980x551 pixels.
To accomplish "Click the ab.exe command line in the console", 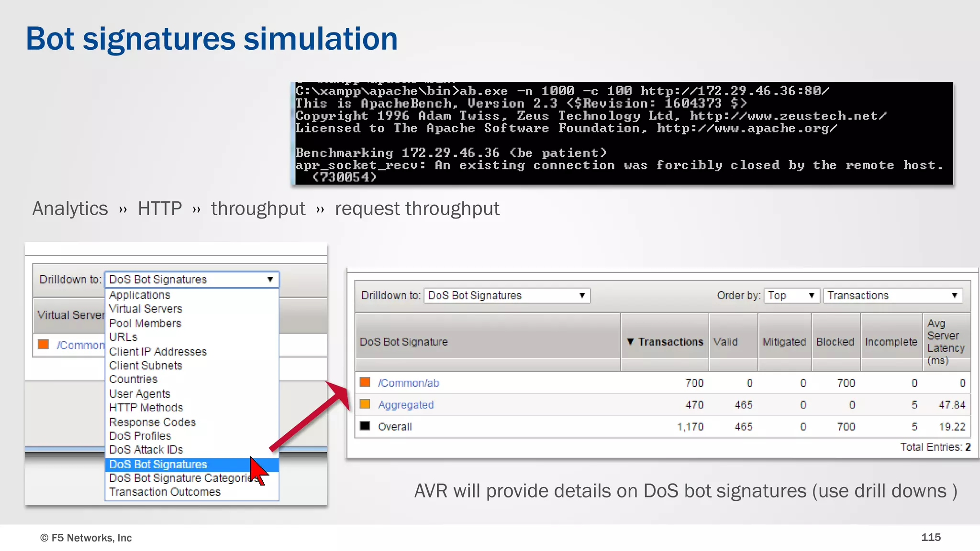I will pyautogui.click(x=562, y=91).
